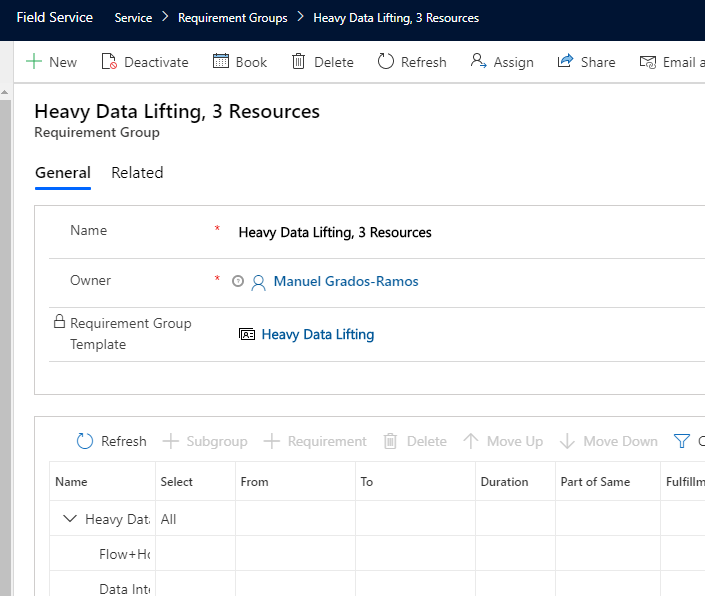Click the template icon beside Heavy Data Lifting
The image size is (705, 596).
pos(247,334)
